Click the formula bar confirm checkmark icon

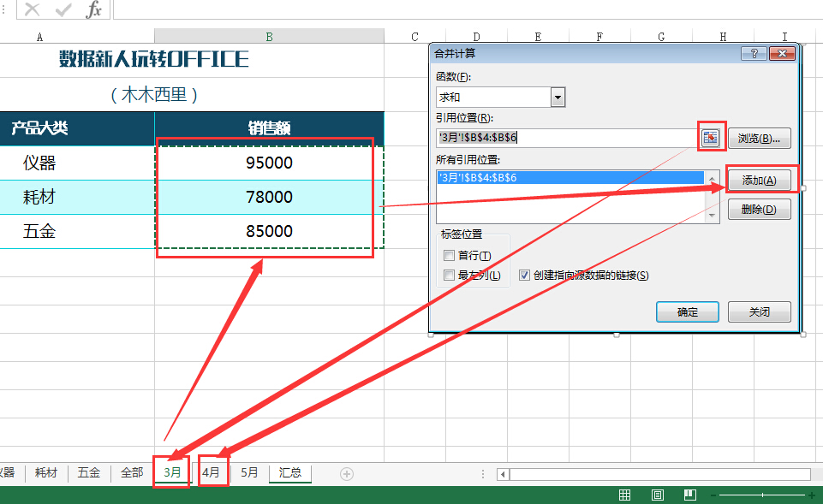click(63, 9)
